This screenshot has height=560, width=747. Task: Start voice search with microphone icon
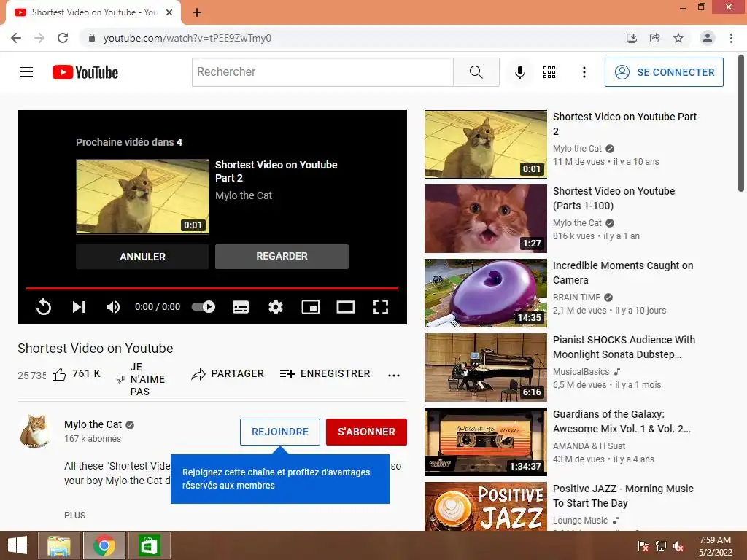(519, 72)
